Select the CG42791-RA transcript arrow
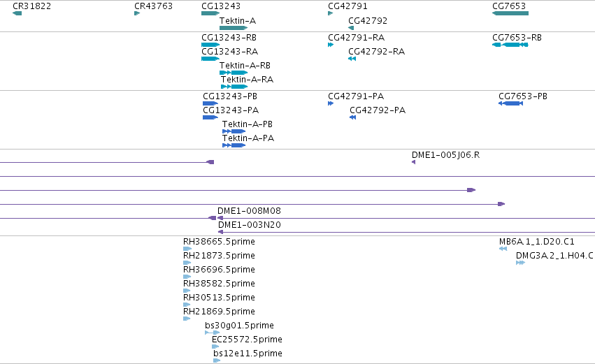 [x=331, y=45]
